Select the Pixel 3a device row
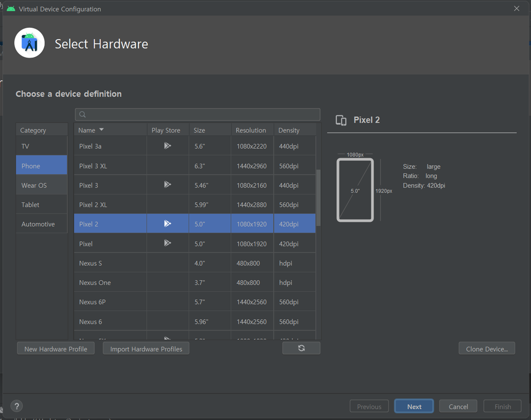The image size is (531, 420). click(x=195, y=146)
